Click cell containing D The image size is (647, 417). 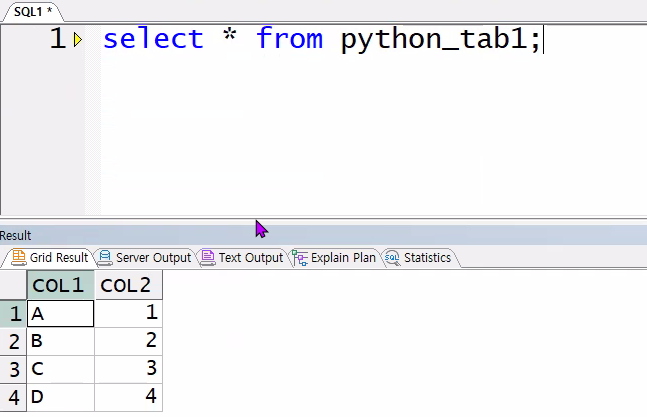tap(61, 397)
